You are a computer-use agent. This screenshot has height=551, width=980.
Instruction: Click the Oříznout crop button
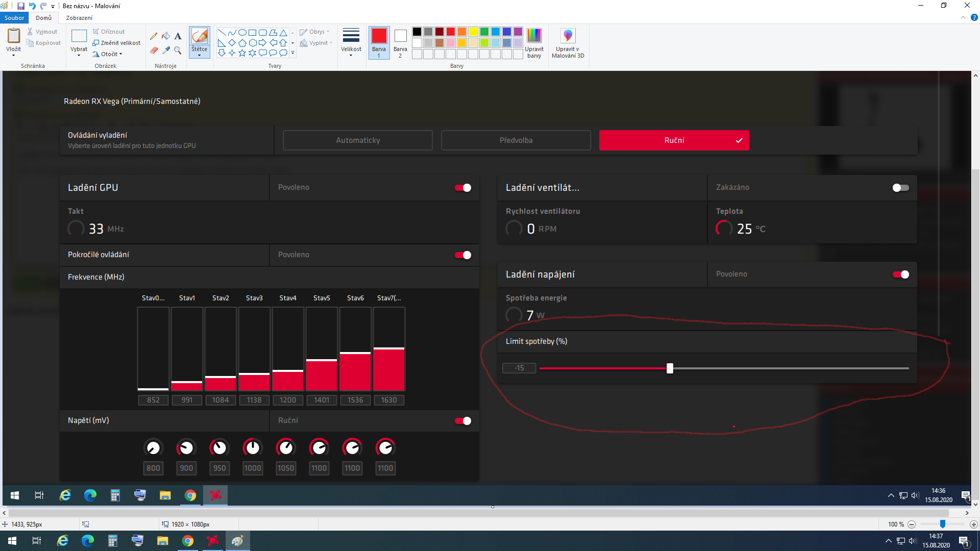click(109, 32)
